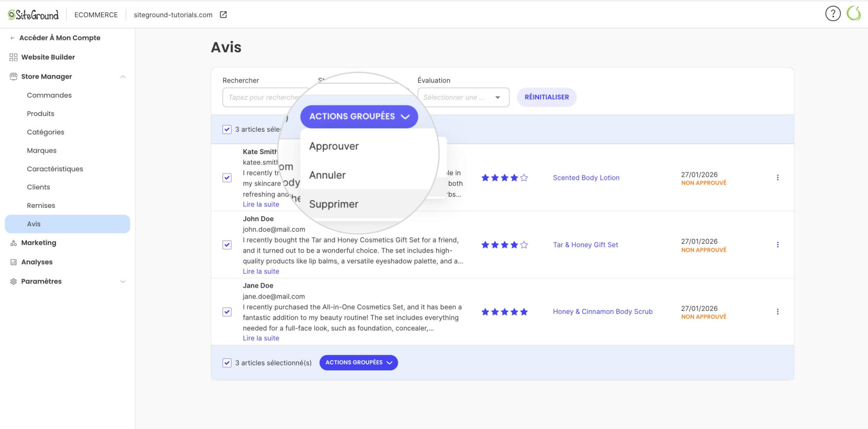Click the Store Manager shop icon
Viewport: 868px width, 429px height.
14,77
